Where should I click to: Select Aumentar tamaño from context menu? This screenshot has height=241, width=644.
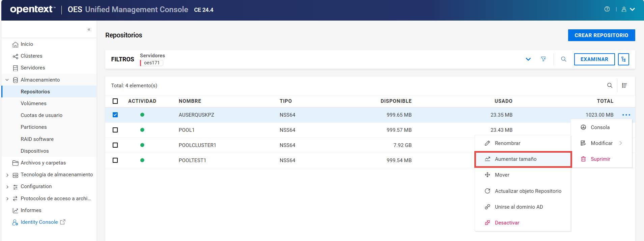coord(515,159)
